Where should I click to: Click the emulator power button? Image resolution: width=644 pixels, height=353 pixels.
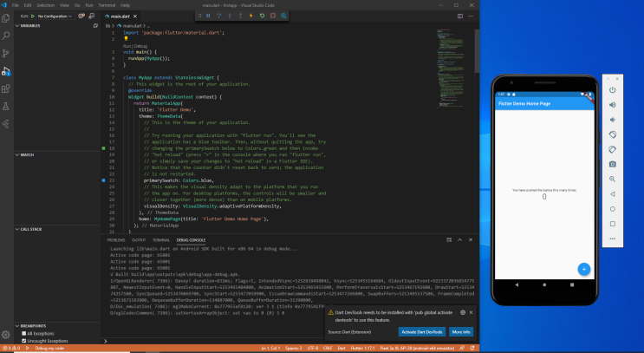pyautogui.click(x=613, y=90)
